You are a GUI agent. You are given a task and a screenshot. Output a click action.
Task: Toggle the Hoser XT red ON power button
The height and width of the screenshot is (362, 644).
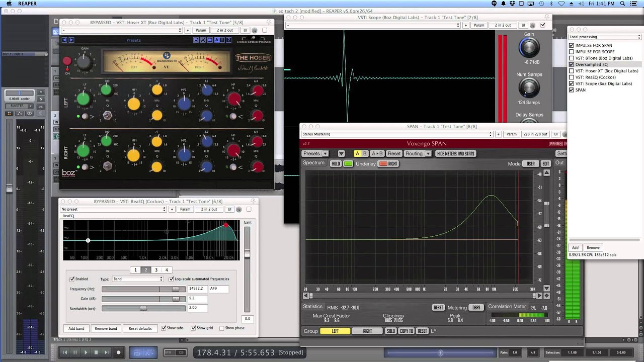[x=67, y=61]
